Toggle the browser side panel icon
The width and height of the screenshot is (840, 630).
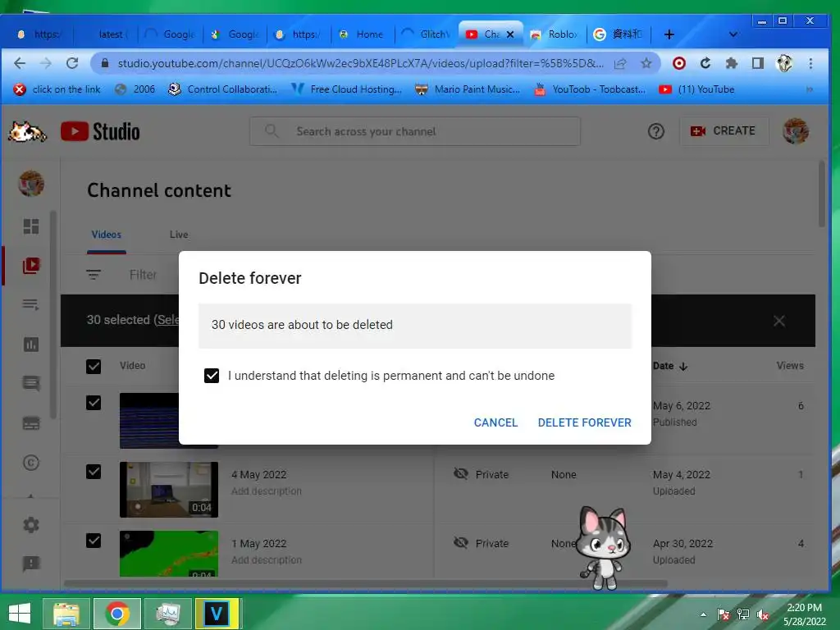(757, 63)
